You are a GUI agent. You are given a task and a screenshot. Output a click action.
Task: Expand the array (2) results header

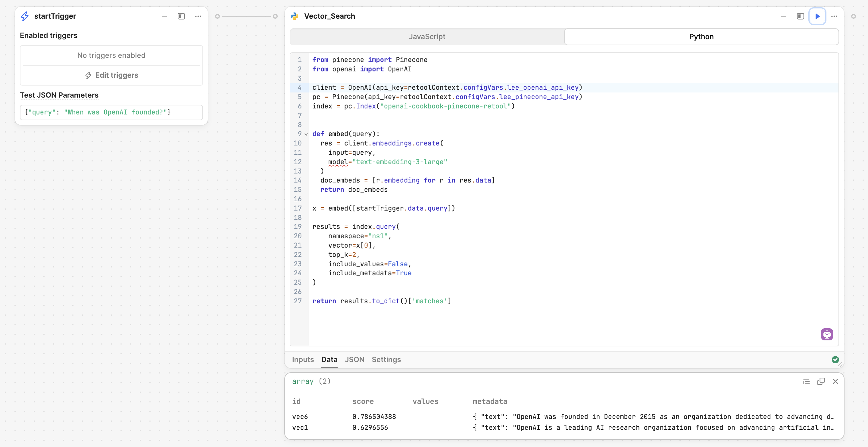(311, 381)
